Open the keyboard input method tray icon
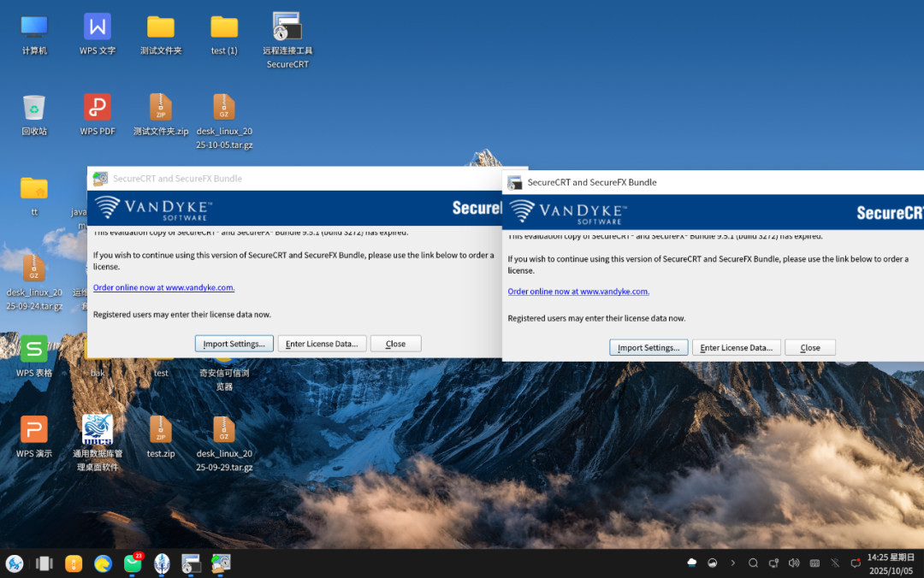Screen dimensions: 924x578 tap(815, 563)
